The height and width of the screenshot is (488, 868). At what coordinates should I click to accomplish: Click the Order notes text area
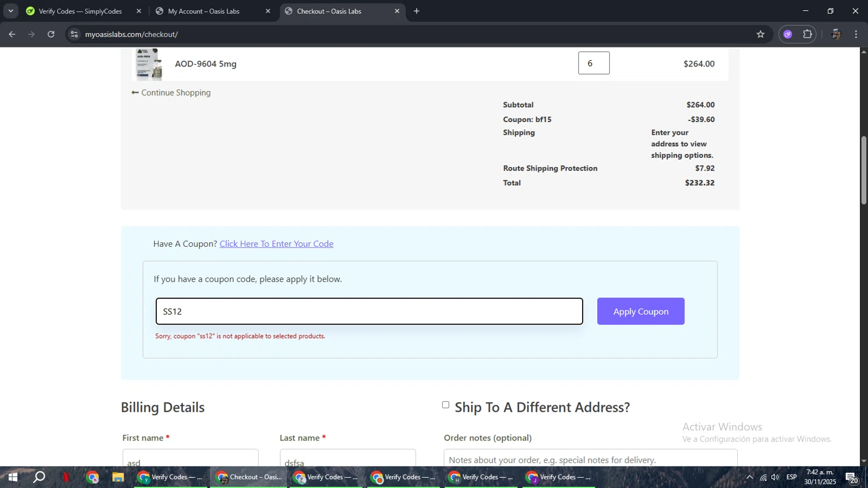pos(591,459)
